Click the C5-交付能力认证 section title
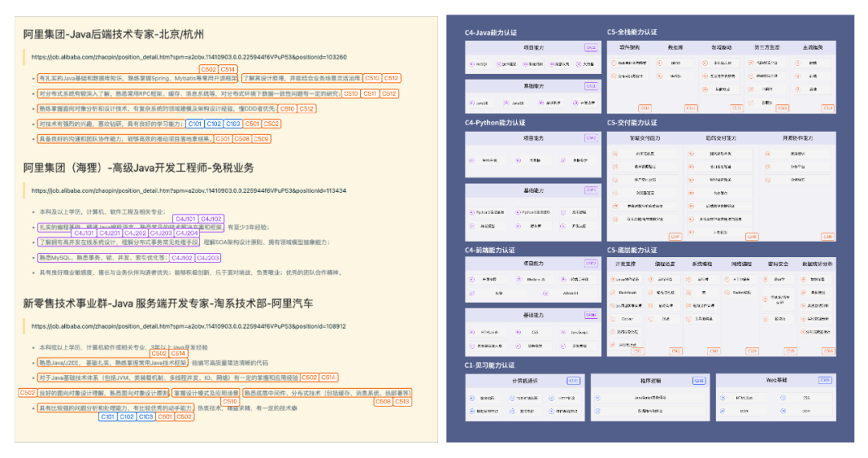This screenshot has height=458, width=868. [633, 123]
